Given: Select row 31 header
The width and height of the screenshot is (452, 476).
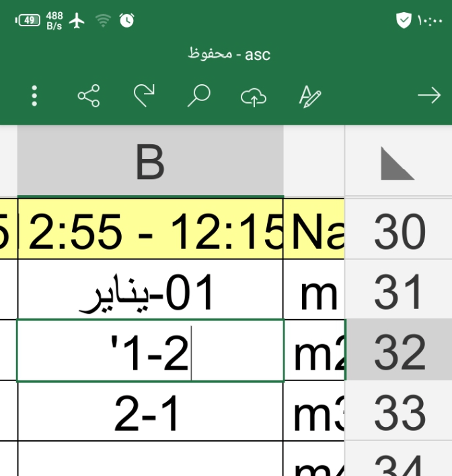Looking at the screenshot, I should click(400, 292).
